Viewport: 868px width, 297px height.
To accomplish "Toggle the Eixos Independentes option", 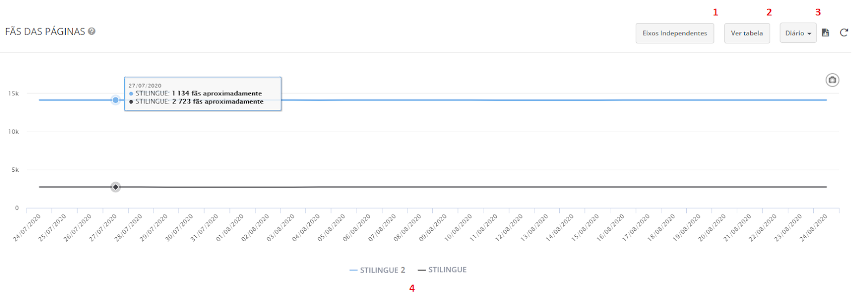I will (x=674, y=33).
